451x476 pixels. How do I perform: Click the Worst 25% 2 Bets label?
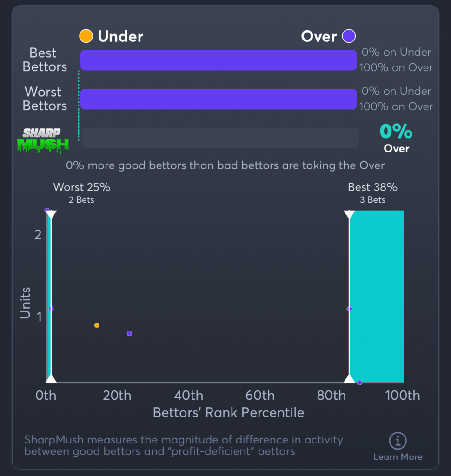click(82, 193)
